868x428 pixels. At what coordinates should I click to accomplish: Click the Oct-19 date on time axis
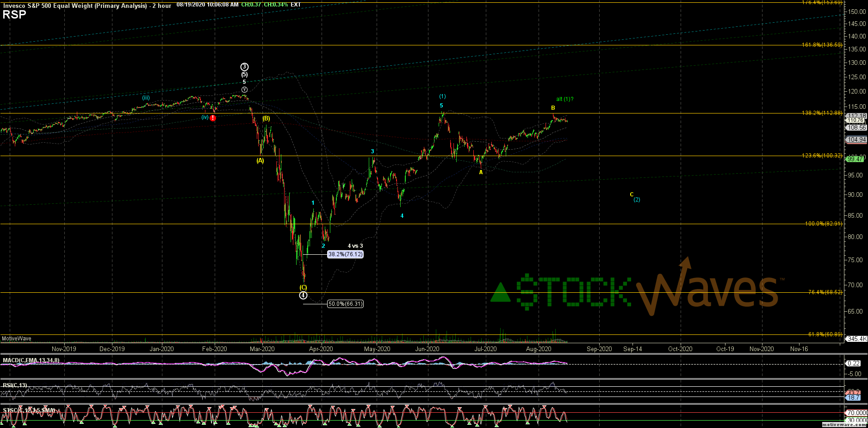coord(725,349)
